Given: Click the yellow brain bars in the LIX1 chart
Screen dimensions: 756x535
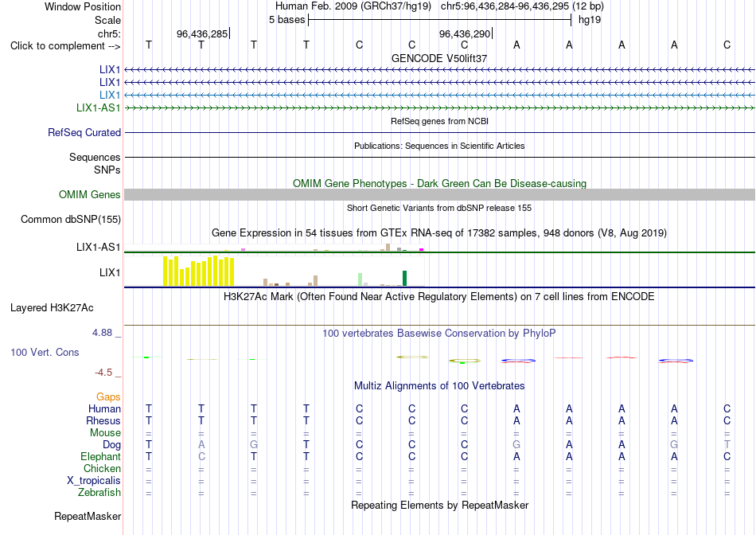Looking at the screenshot, I should click(x=199, y=271).
